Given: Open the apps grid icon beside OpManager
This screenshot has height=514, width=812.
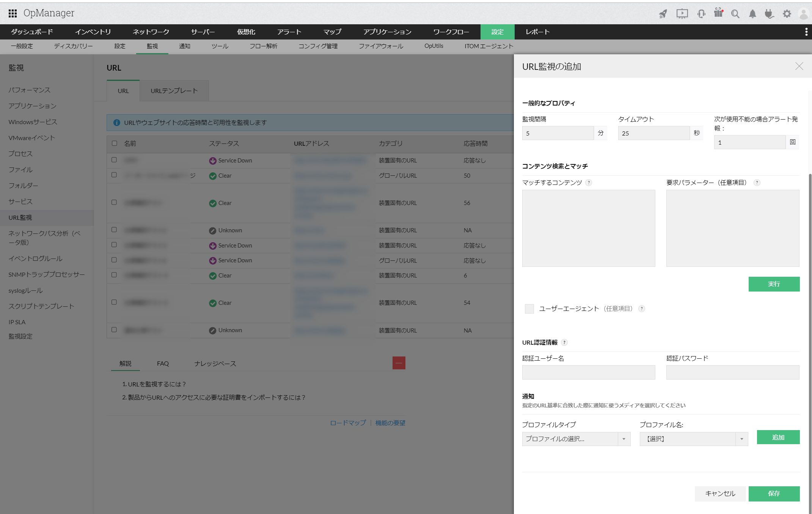Looking at the screenshot, I should (13, 13).
